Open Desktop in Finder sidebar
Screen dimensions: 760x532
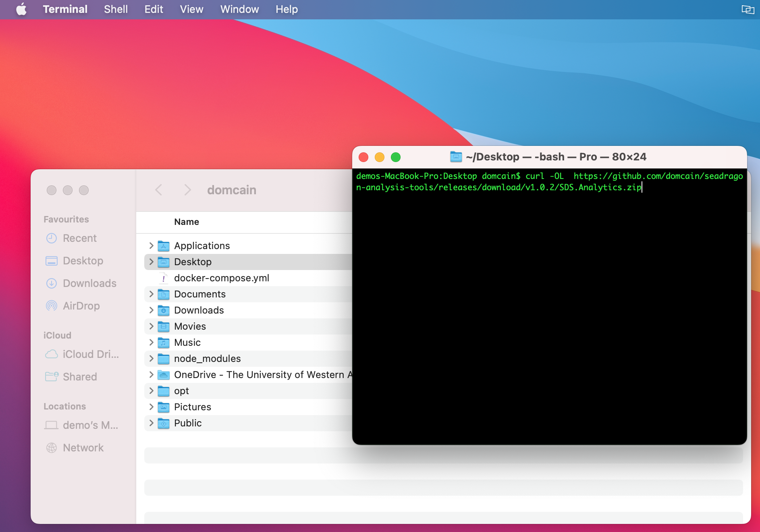click(x=75, y=261)
